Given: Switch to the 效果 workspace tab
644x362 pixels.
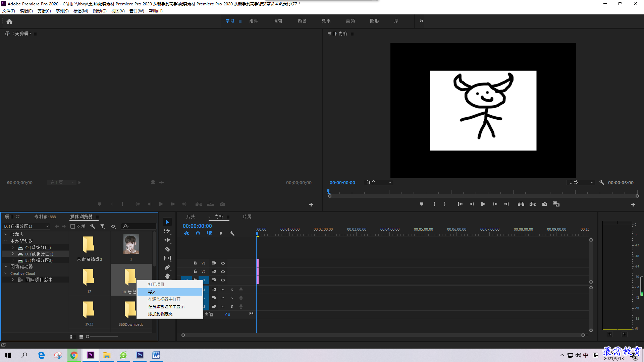Looking at the screenshot, I should [x=326, y=21].
